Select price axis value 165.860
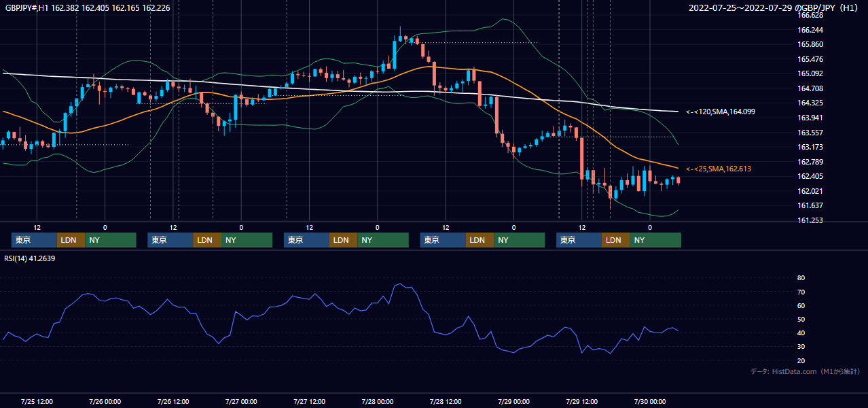This screenshot has width=868, height=408. (x=810, y=44)
